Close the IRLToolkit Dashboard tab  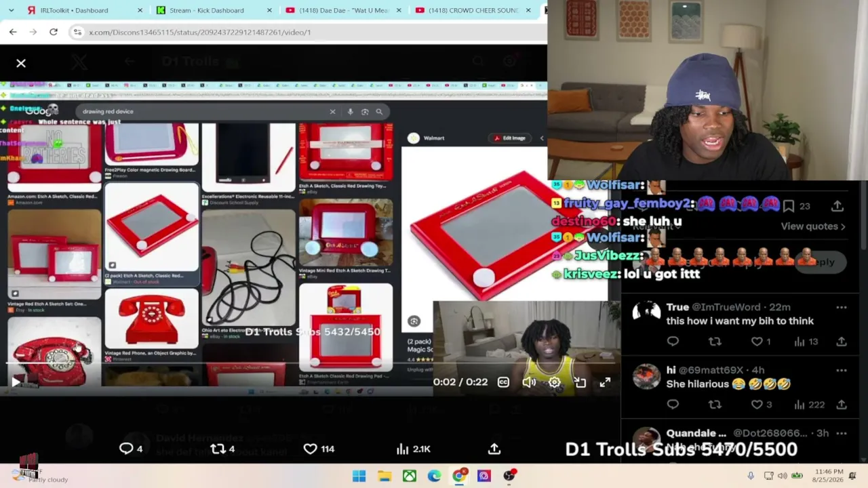[140, 10]
